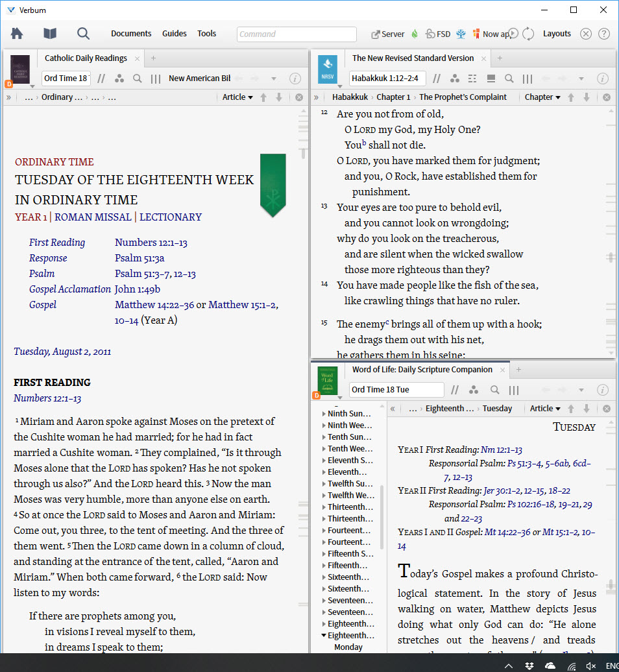Open visual filters in NRSV panel
The height and width of the screenshot is (672, 619).
click(454, 78)
